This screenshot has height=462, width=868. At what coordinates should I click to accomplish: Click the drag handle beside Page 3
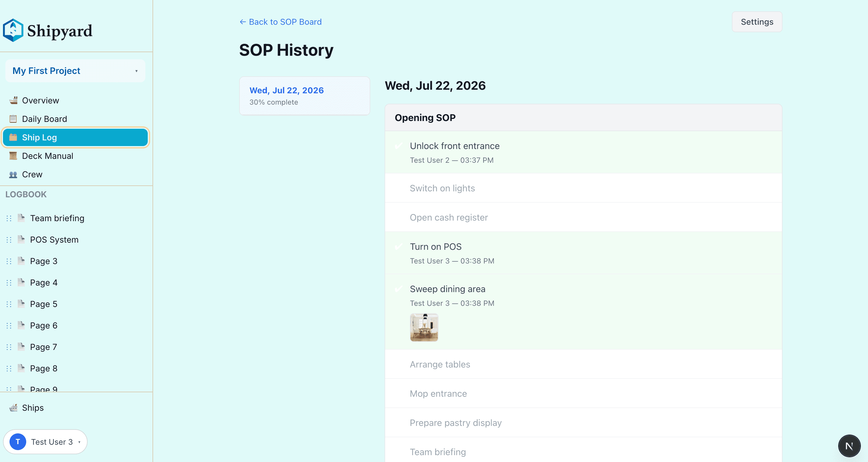[x=9, y=261]
